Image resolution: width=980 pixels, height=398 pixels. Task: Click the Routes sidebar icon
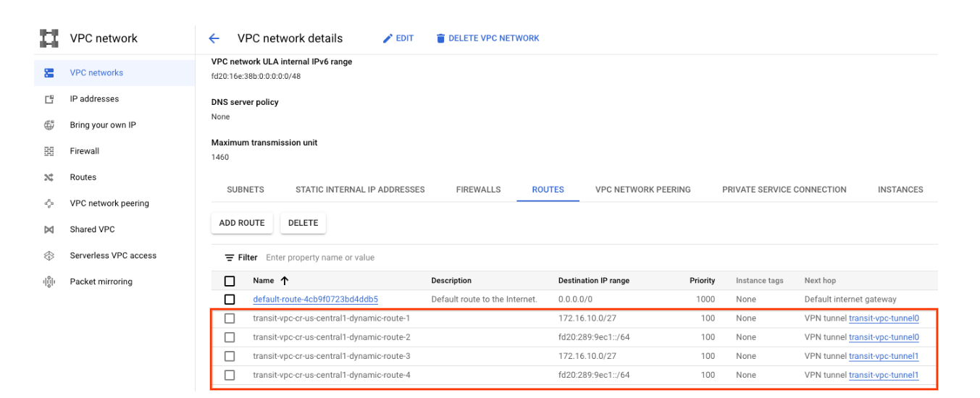[49, 177]
